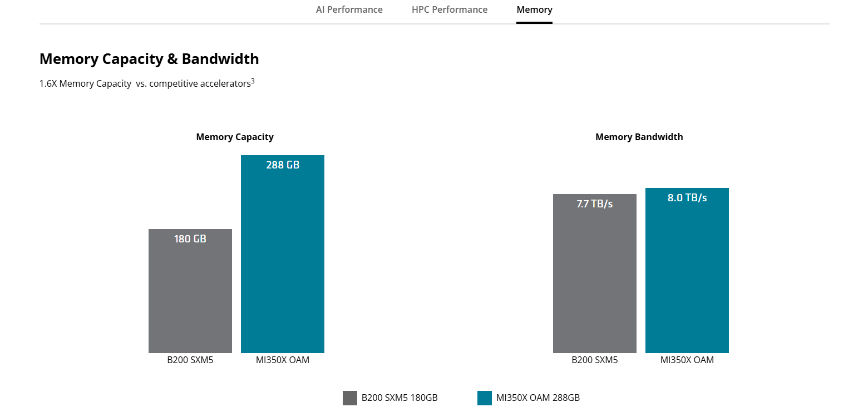The image size is (868, 417).
Task: Switch to the AI Performance tab
Action: 349,9
